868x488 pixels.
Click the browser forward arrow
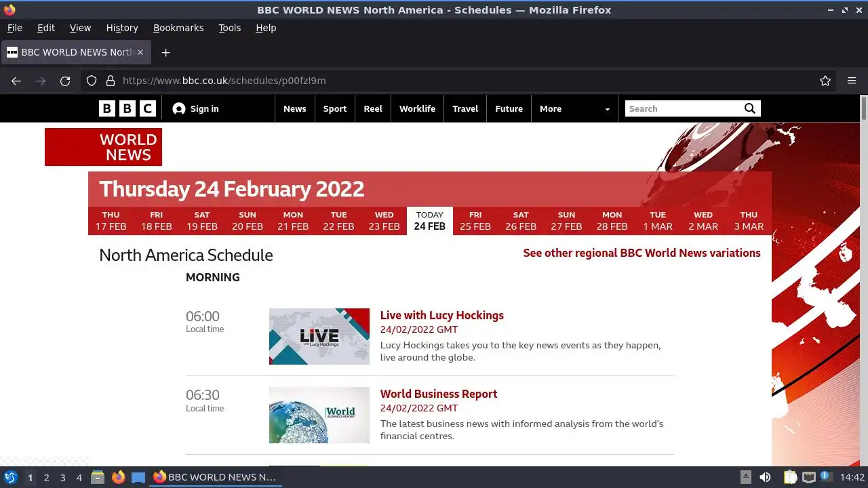41,81
